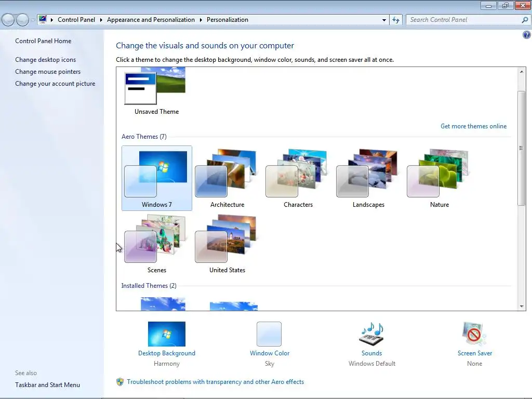
Task: Open Change mouse pointers link
Action: pyautogui.click(x=48, y=72)
